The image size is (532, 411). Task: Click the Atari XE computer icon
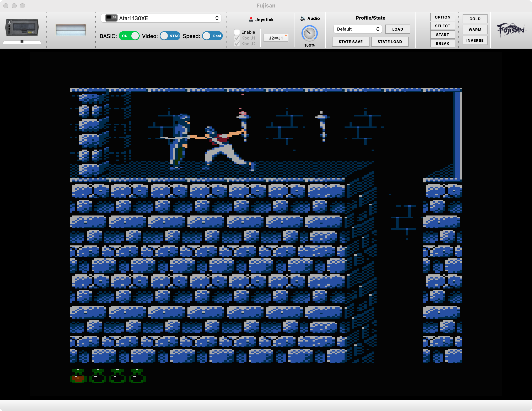coord(111,18)
